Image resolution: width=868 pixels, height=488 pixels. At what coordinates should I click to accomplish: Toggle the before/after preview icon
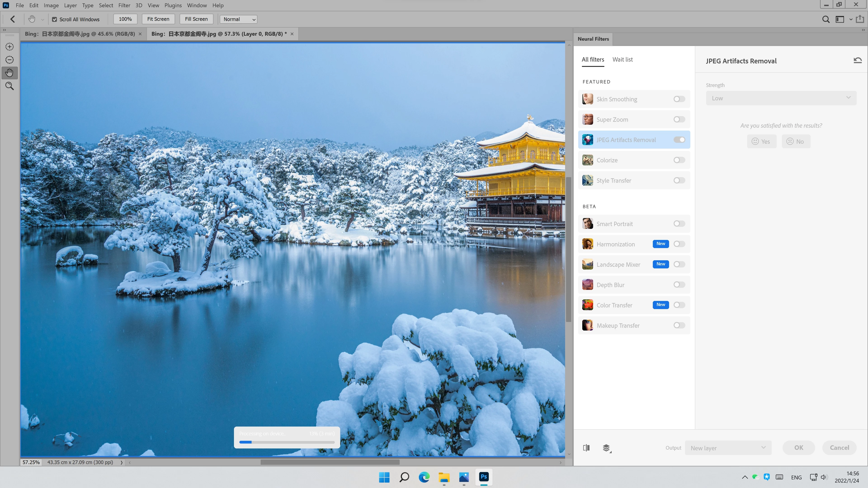(x=586, y=448)
